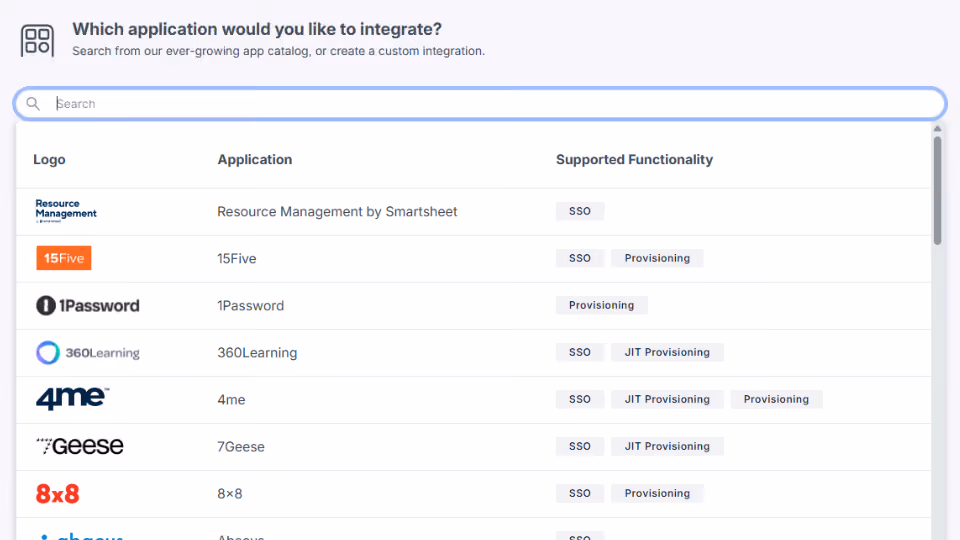Viewport: 960px width, 540px height.
Task: Open the 1Password application row
Action: [x=473, y=306]
